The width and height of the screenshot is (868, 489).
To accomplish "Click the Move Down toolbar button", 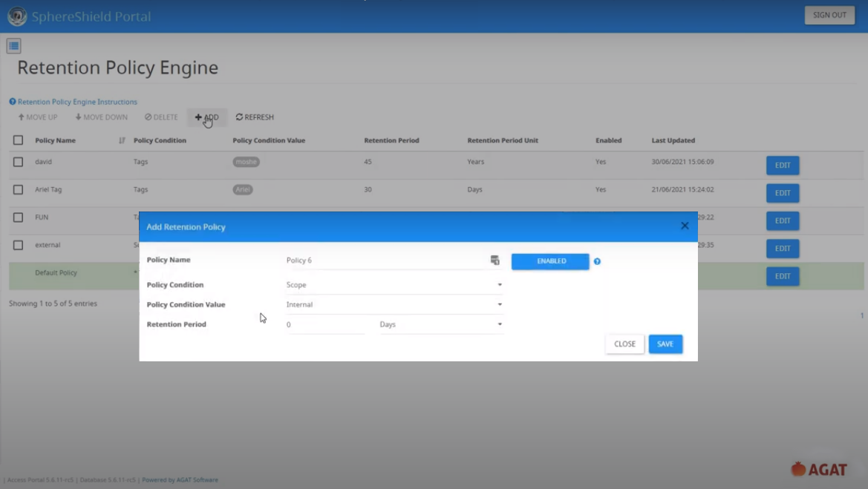I will point(101,117).
